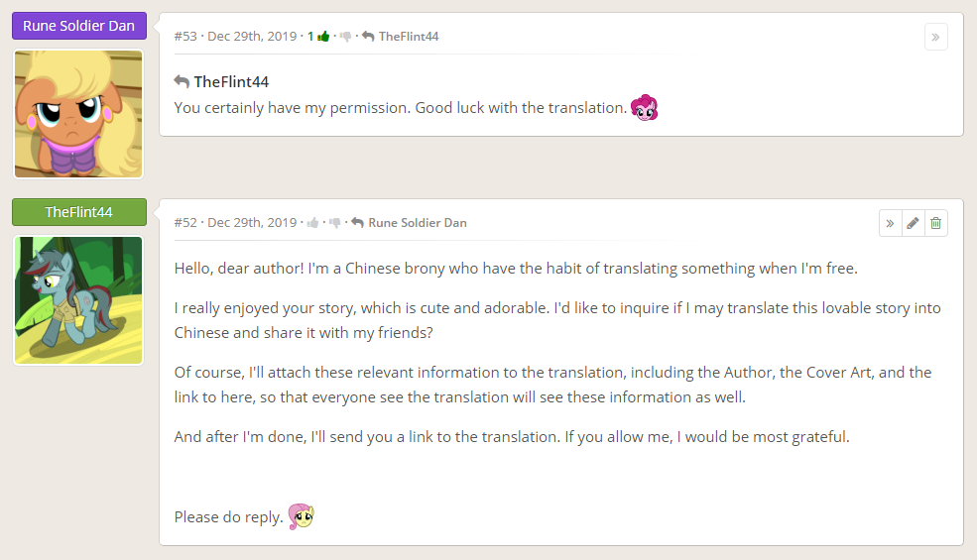Screen dimensions: 977x560
Task: Follow reply-to link TheFlint44 in #53 header
Action: pyautogui.click(x=408, y=37)
